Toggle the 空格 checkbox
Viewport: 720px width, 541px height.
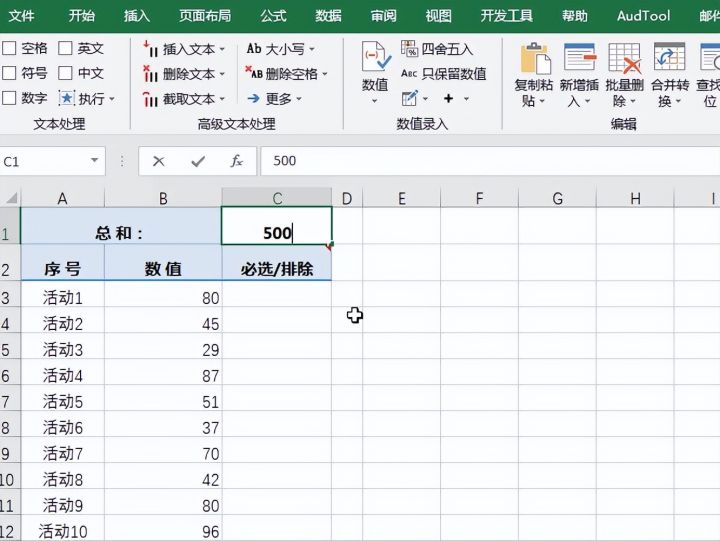pos(9,48)
